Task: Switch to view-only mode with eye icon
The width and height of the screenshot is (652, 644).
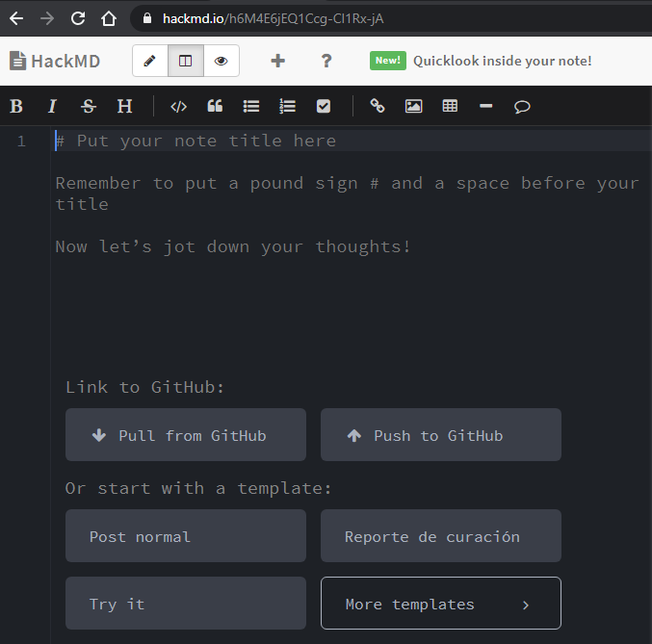Action: [222, 61]
